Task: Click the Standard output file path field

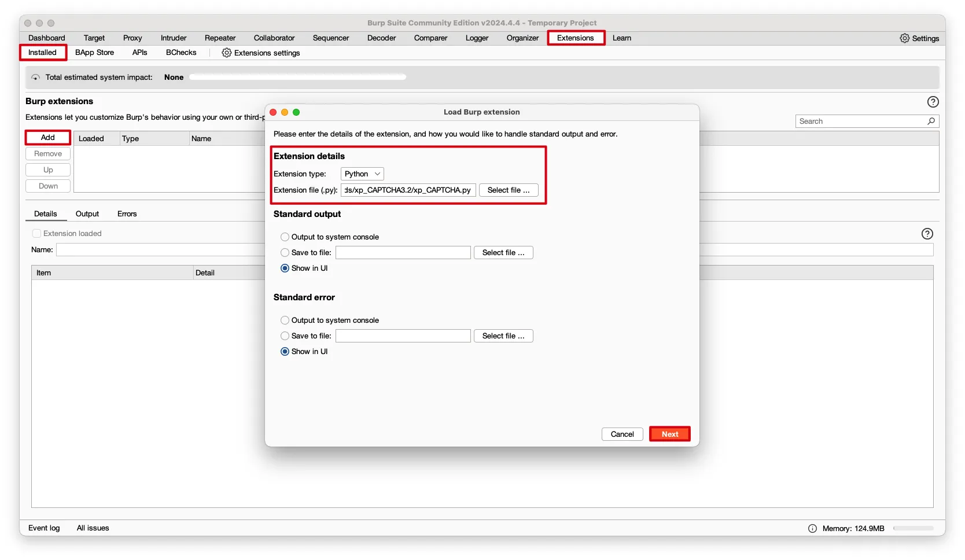Action: [403, 253]
